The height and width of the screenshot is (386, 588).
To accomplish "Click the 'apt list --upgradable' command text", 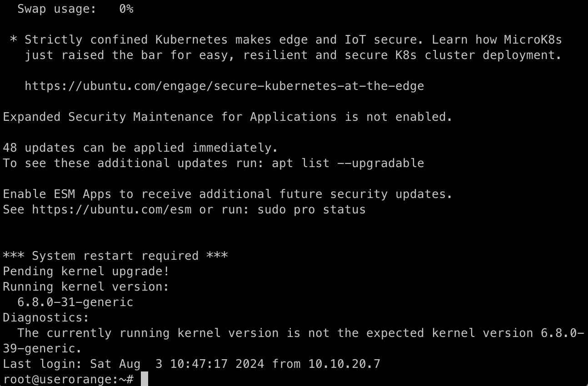I will click(x=348, y=163).
